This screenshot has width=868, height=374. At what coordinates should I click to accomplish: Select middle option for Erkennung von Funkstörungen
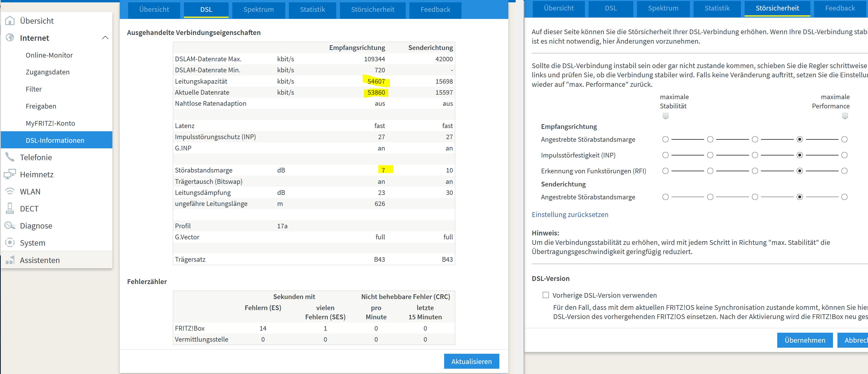pos(755,171)
